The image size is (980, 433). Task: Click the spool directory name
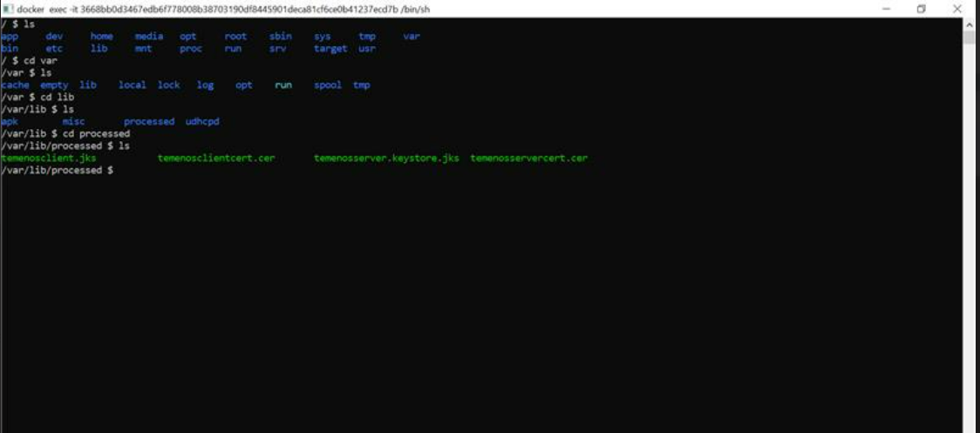(328, 85)
